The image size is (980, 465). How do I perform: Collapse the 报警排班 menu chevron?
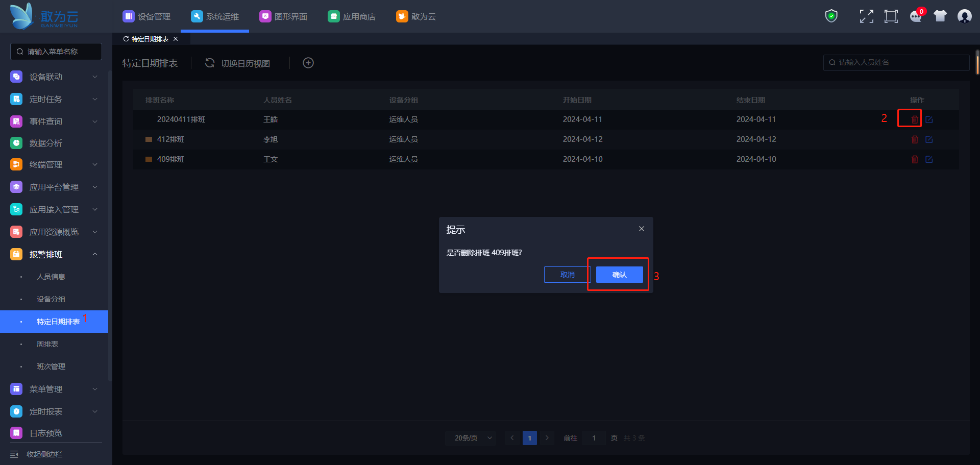pyautogui.click(x=95, y=254)
